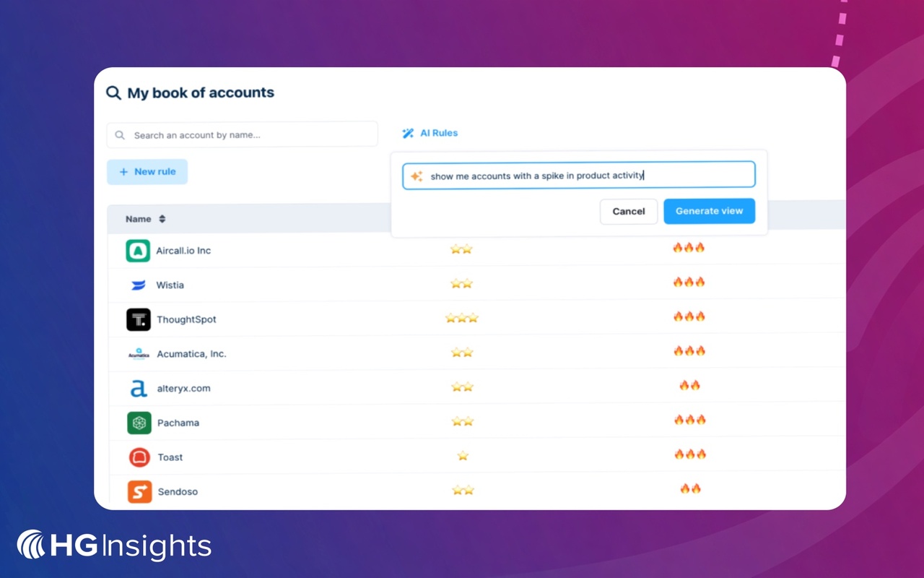Click the alteryx.com logo icon
924x578 pixels.
139,389
